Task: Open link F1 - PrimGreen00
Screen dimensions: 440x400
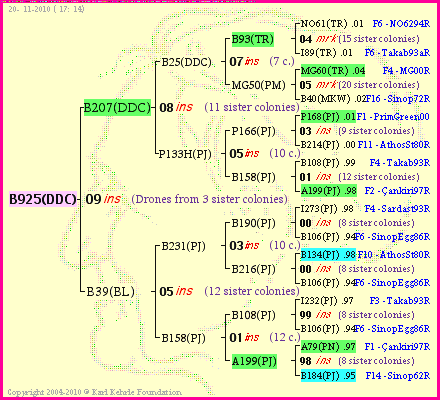Action: 393,117
